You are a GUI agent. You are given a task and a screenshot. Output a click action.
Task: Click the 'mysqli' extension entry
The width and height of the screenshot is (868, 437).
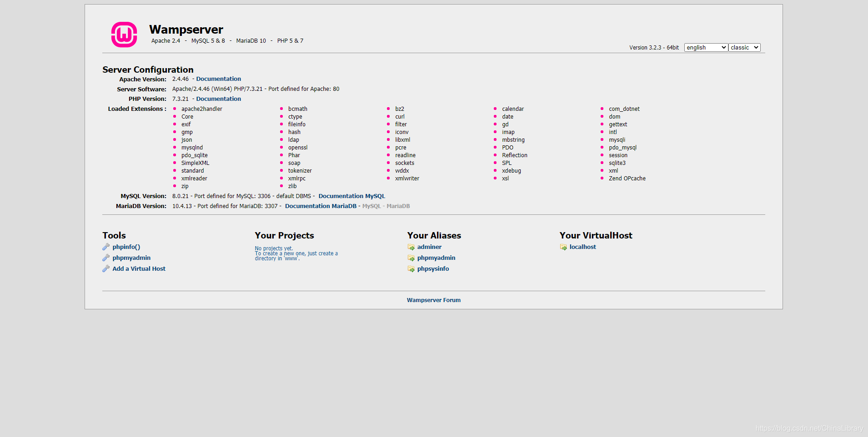tap(617, 140)
